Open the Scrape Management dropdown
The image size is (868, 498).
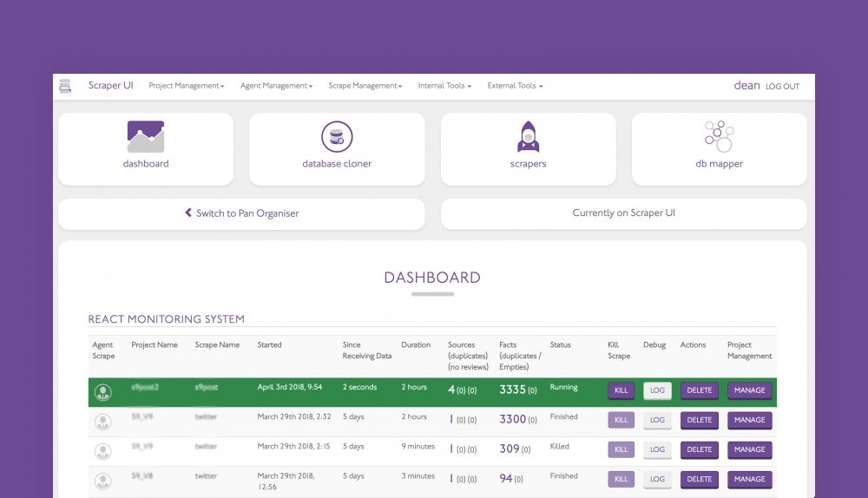tap(365, 86)
